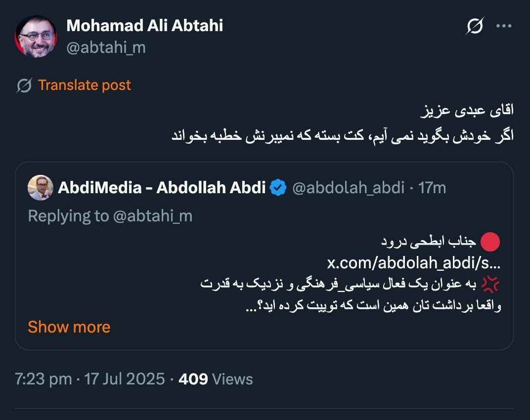Open the three-dot more options menu

pos(503,26)
